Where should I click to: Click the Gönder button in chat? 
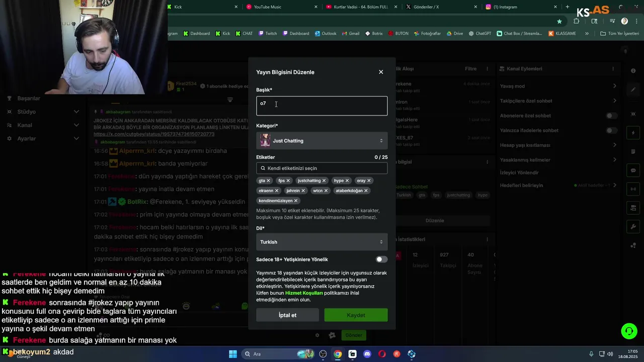354,335
